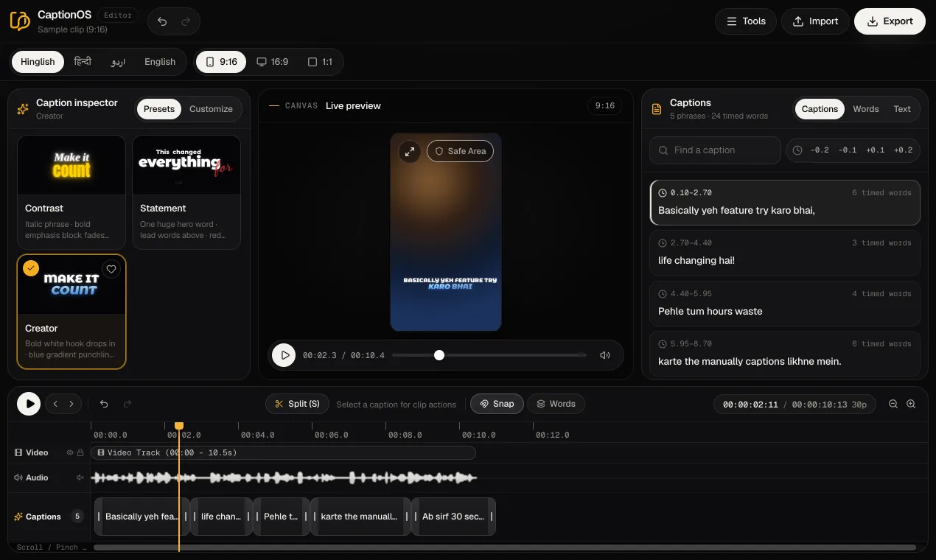This screenshot has width=936, height=560.
Task: Click the 9:16 badge in canvas header
Action: tap(605, 106)
